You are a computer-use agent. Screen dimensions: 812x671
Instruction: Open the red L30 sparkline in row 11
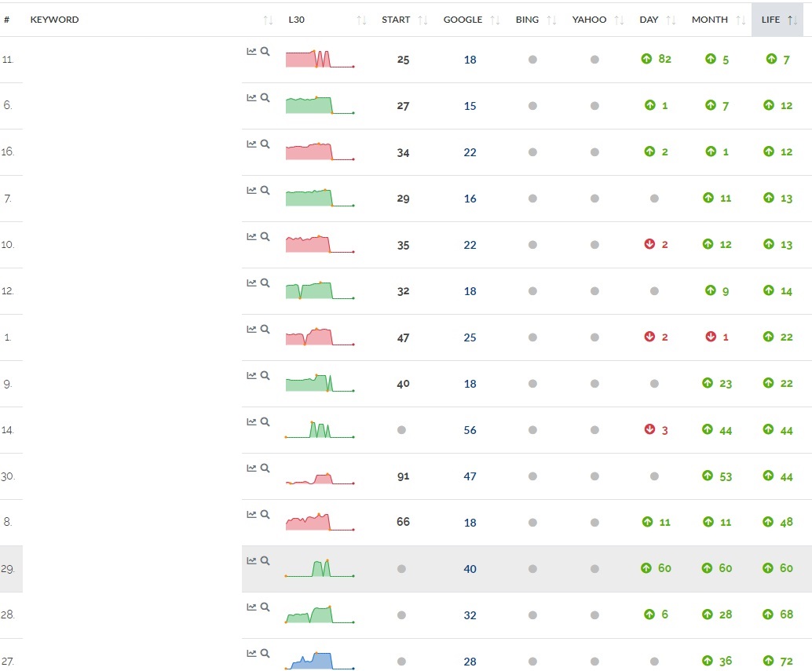(x=320, y=59)
